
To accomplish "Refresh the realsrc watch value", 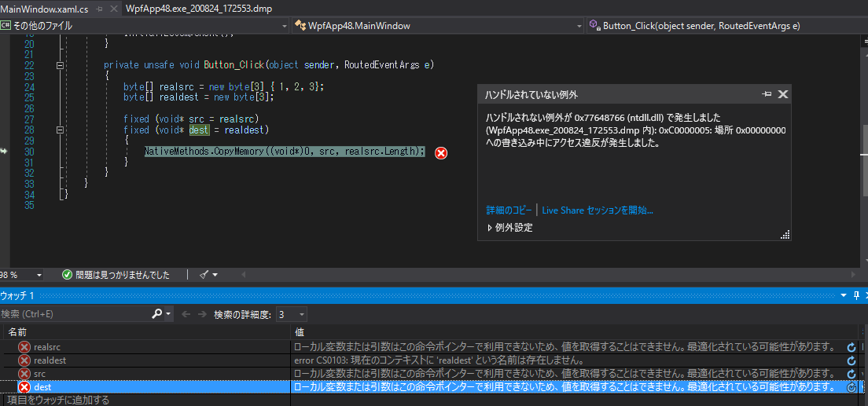I will pyautogui.click(x=851, y=347).
